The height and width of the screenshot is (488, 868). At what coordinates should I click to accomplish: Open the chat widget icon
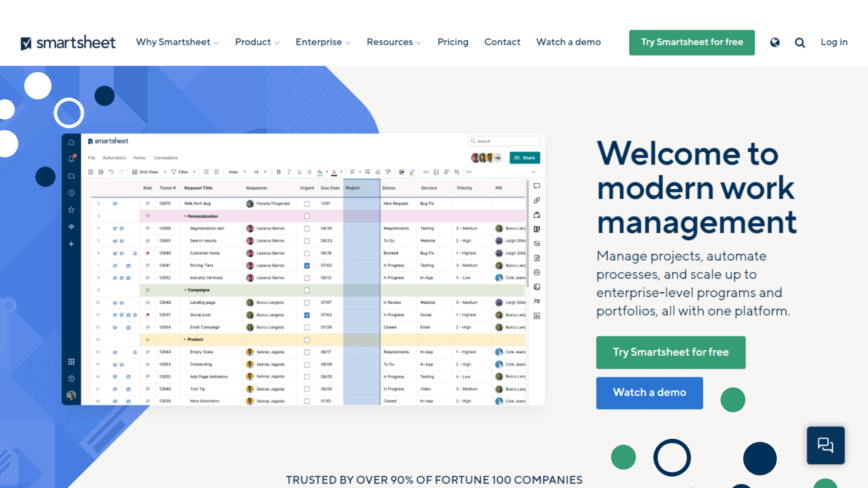click(826, 445)
